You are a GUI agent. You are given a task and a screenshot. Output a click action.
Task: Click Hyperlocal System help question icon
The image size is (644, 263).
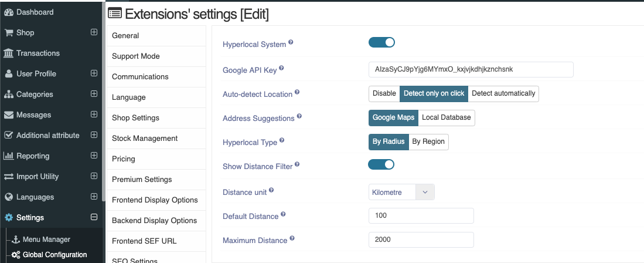[291, 42]
